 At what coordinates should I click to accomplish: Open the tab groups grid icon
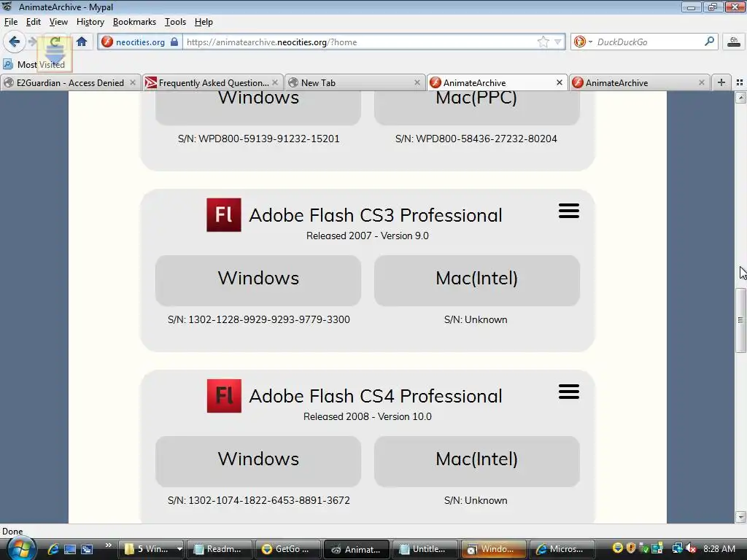pos(740,83)
